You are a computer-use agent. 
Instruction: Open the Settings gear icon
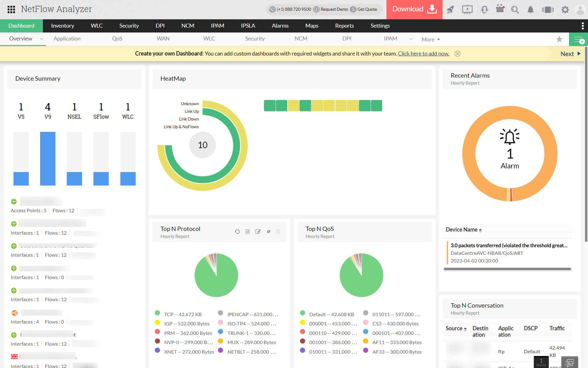pos(565,10)
